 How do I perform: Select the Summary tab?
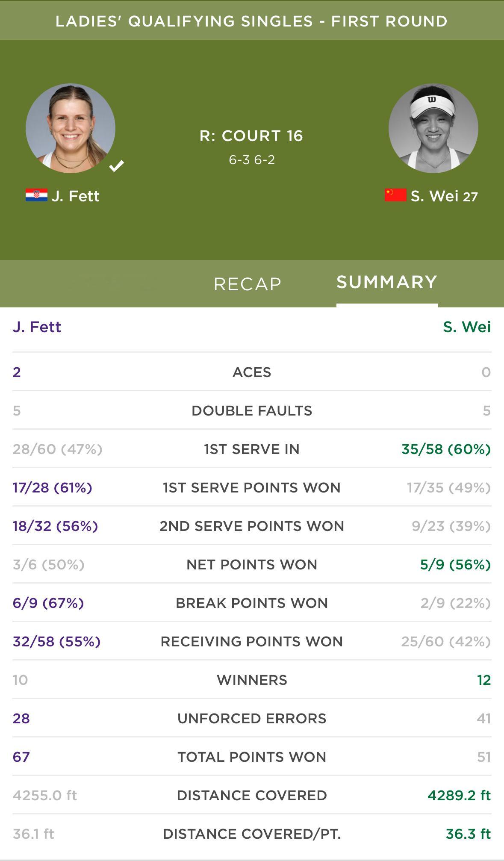(387, 282)
